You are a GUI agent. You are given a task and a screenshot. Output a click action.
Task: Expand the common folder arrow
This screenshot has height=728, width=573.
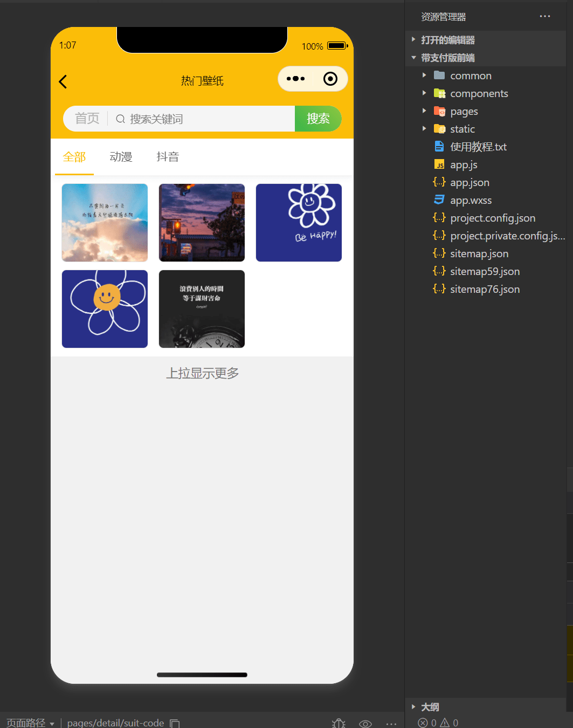424,75
